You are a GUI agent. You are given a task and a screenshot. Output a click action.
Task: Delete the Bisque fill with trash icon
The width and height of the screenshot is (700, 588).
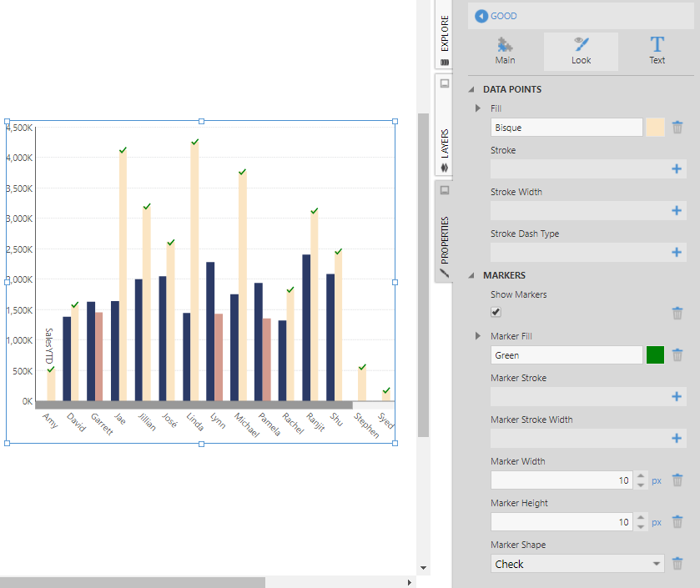(677, 128)
